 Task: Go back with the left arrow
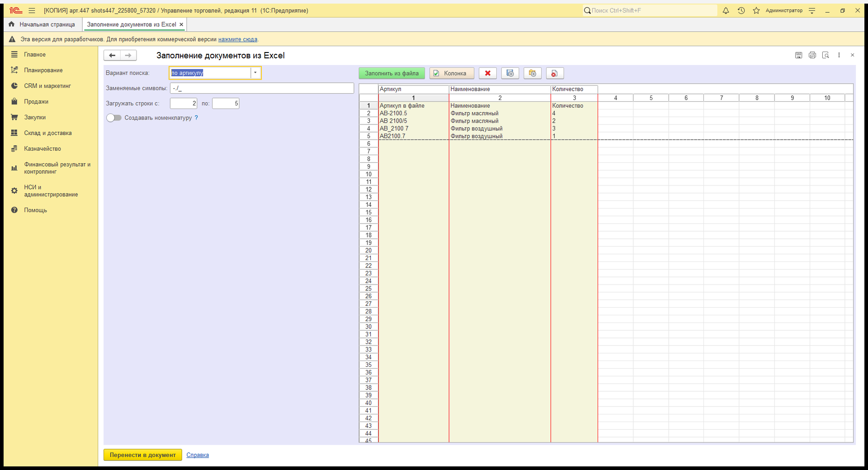[x=112, y=55]
